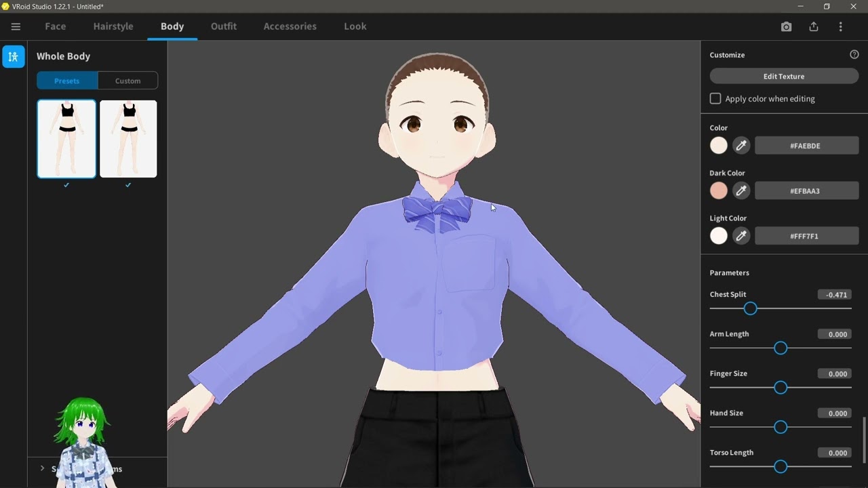Click the Finger Size value field
The height and width of the screenshot is (488, 868).
835,373
